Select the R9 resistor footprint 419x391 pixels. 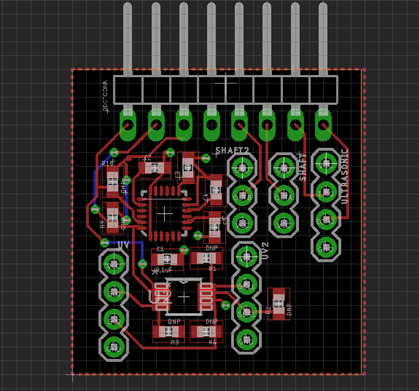113,218
